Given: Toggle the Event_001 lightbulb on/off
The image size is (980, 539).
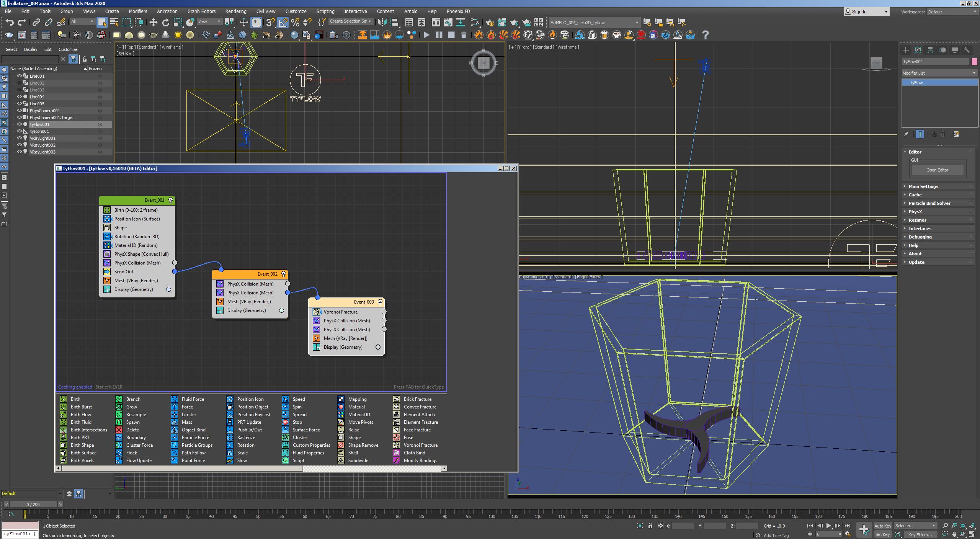Looking at the screenshot, I should click(x=171, y=200).
